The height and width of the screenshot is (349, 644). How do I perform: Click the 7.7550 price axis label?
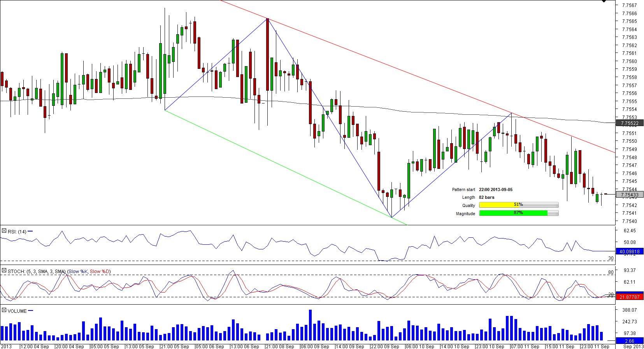point(630,141)
